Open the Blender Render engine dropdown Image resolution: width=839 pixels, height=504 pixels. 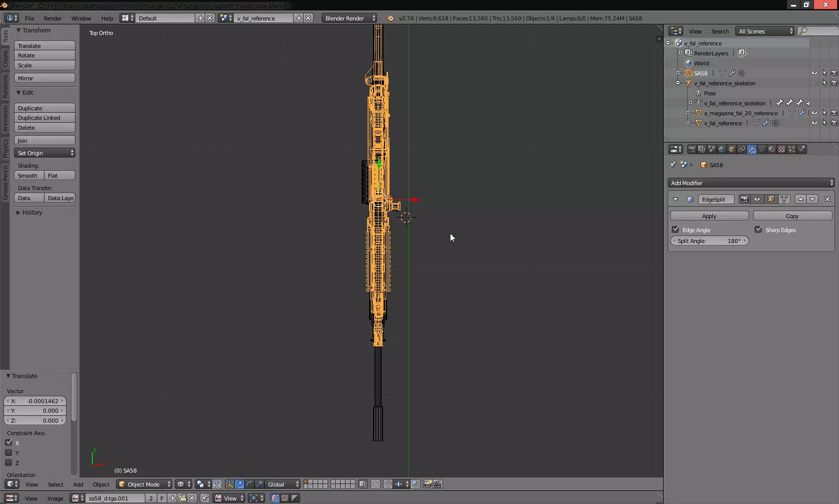tap(349, 18)
